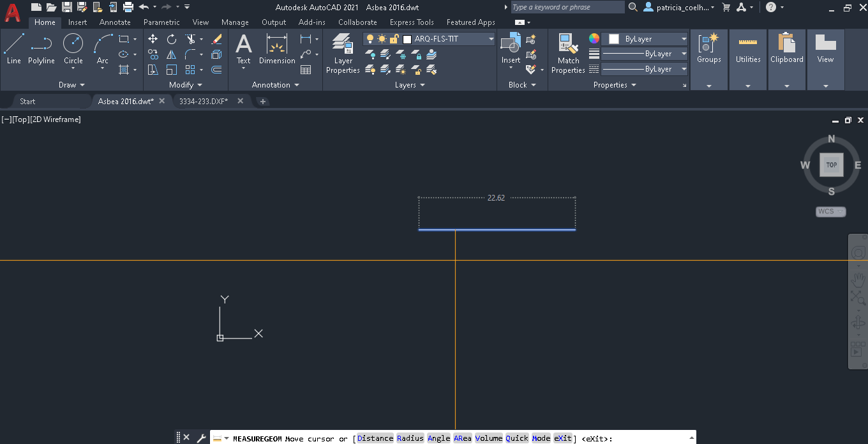This screenshot has height=444, width=868.
Task: Open the color wheel in Properties panel
Action: coord(594,38)
